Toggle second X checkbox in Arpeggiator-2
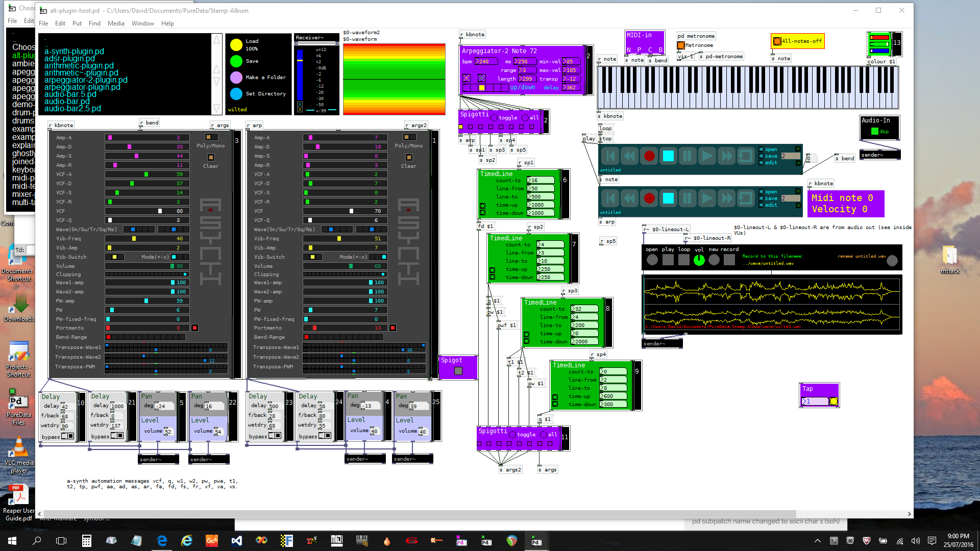 pyautogui.click(x=482, y=78)
